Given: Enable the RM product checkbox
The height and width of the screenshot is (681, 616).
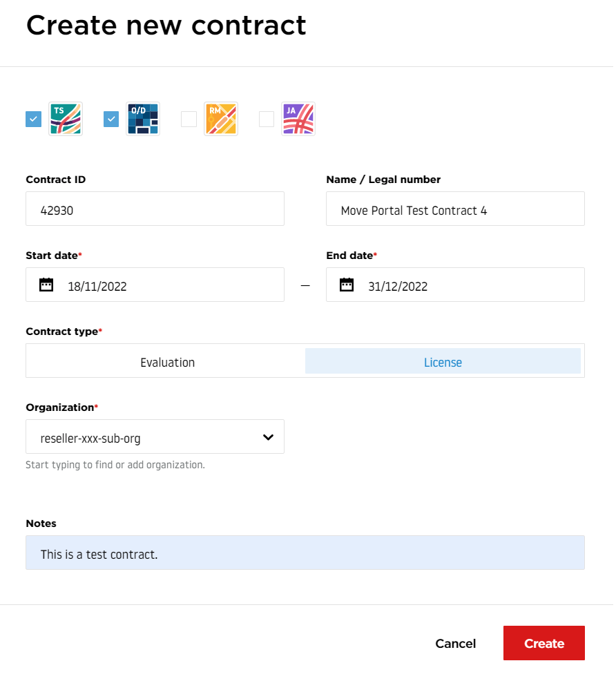Looking at the screenshot, I should point(189,119).
